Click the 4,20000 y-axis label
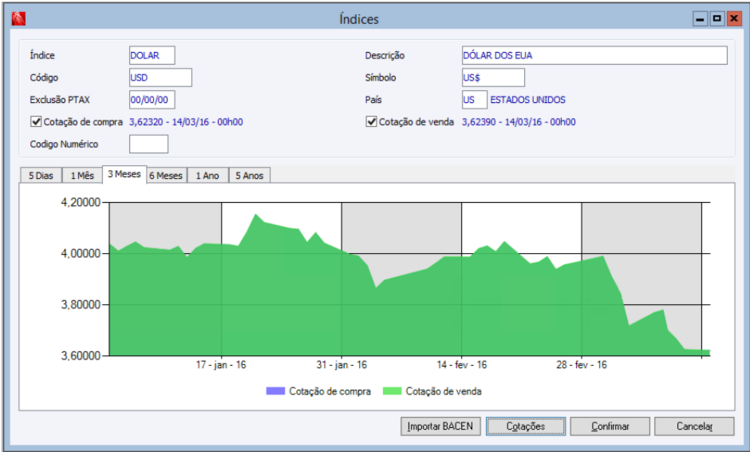 (x=81, y=202)
